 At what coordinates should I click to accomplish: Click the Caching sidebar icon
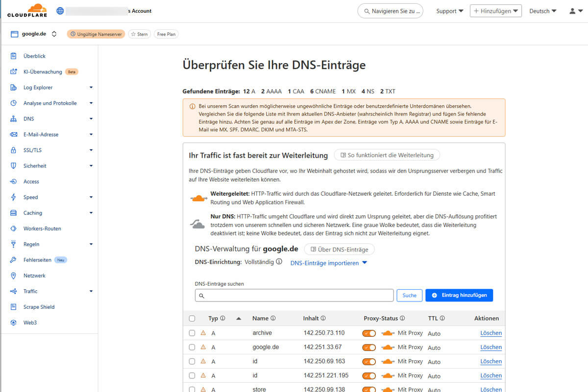[x=14, y=213]
